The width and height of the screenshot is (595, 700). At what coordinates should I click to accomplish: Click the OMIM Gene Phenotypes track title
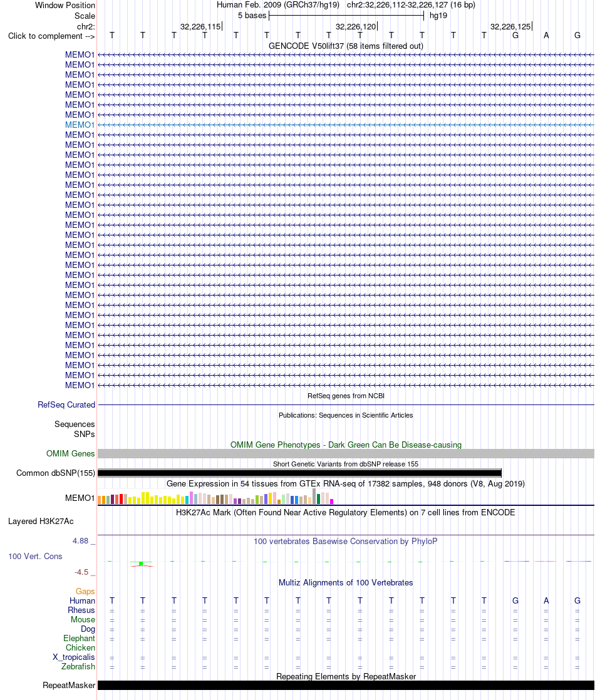346,445
